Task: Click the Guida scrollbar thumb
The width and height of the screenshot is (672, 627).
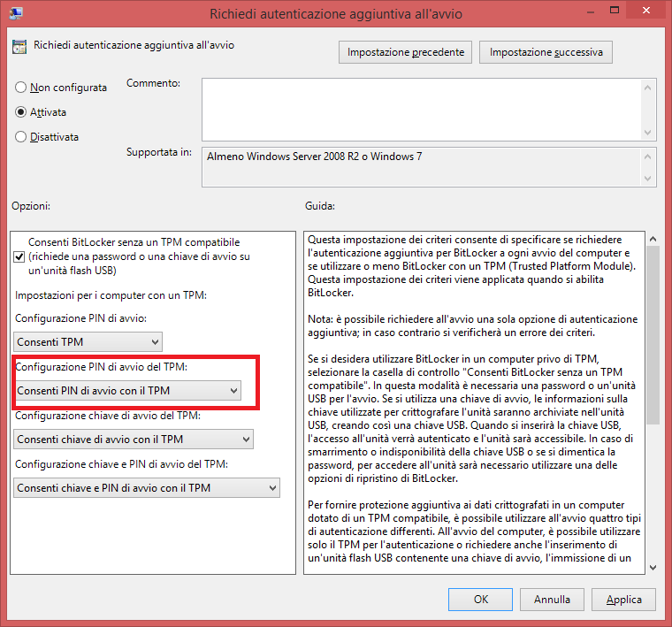Action: click(653, 335)
